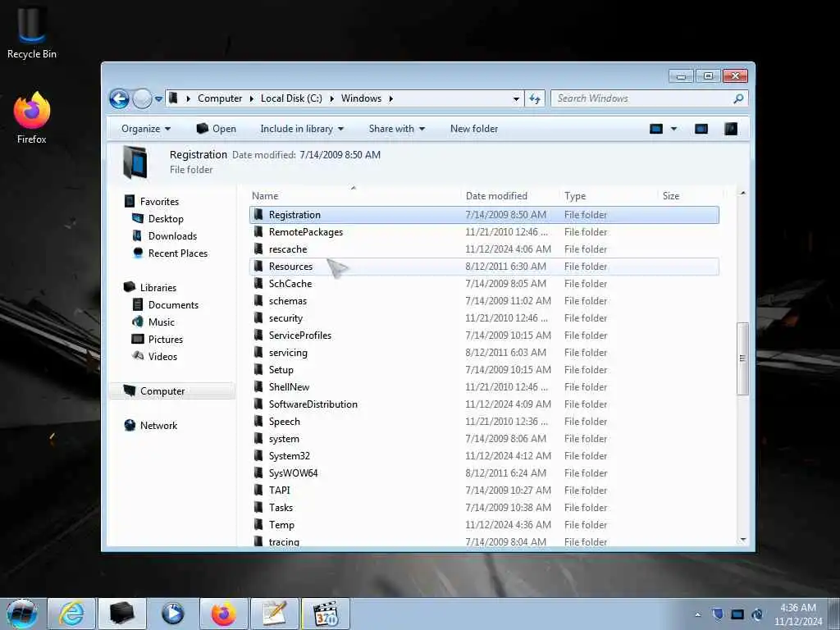Click the Forward navigation button
This screenshot has height=630, width=840.
coord(142,98)
